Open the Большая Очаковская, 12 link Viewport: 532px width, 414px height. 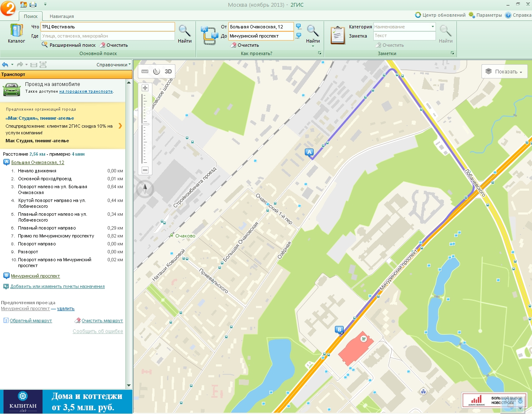click(x=38, y=162)
